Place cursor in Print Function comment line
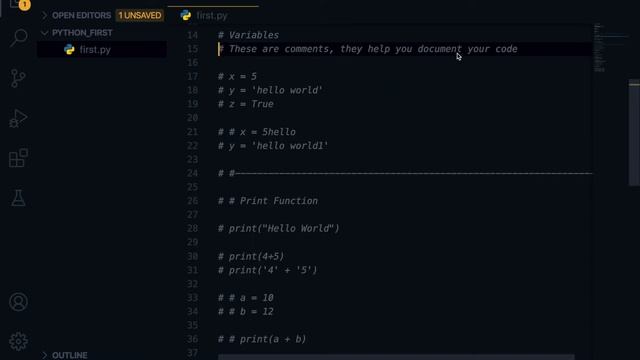The width and height of the screenshot is (640, 360). (268, 201)
